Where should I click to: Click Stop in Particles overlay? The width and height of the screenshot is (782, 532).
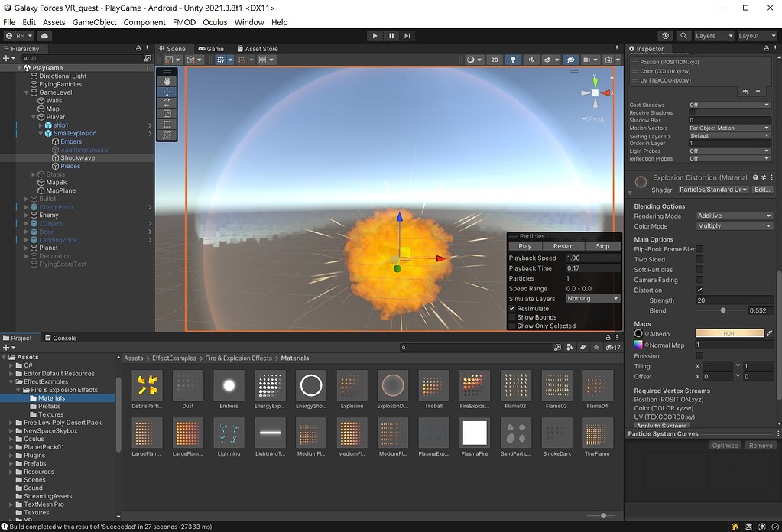coord(602,246)
